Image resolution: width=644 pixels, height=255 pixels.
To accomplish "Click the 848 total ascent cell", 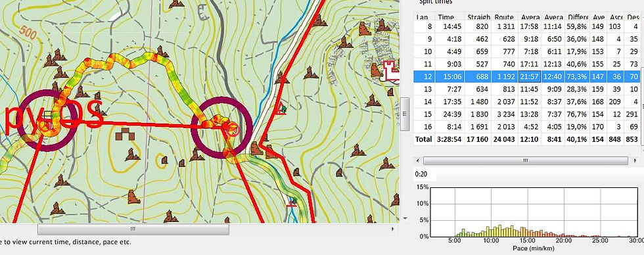I will click(x=614, y=139).
